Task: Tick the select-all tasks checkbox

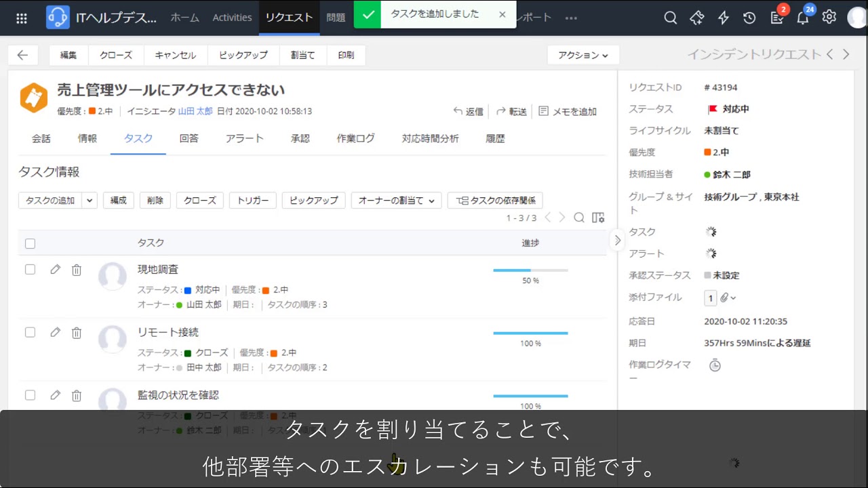Action: pyautogui.click(x=30, y=243)
